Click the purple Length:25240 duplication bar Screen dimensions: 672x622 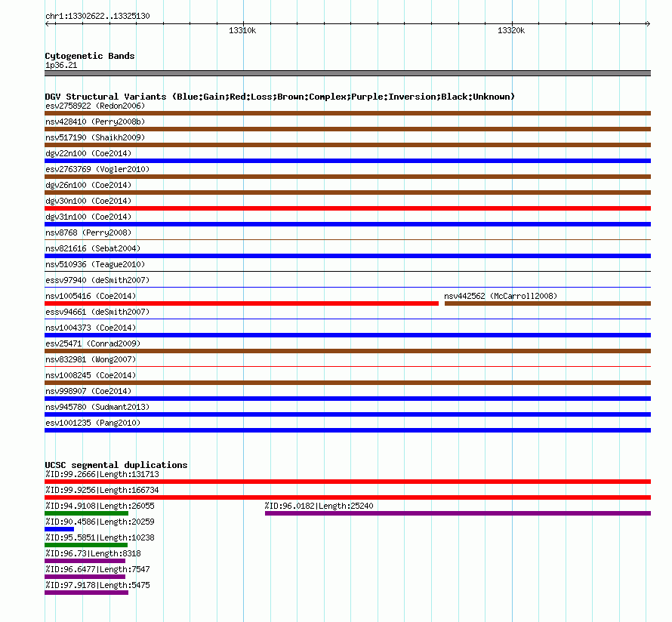pos(458,513)
